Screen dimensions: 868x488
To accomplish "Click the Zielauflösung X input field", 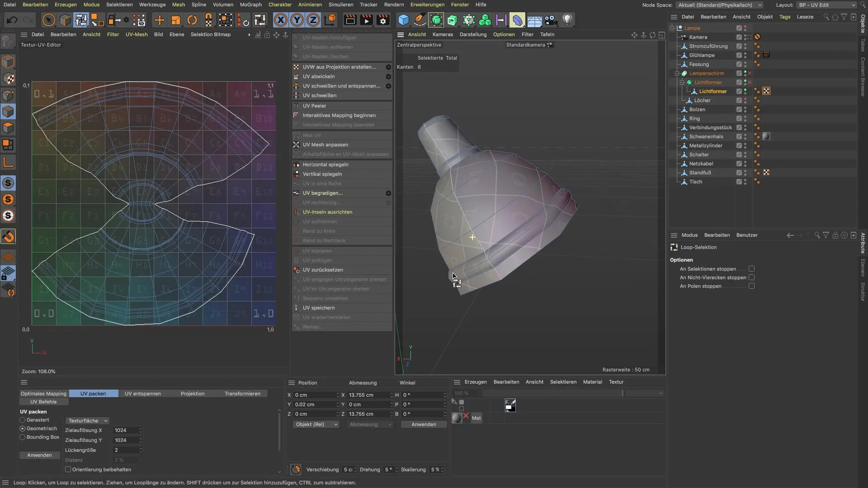I will (x=125, y=430).
